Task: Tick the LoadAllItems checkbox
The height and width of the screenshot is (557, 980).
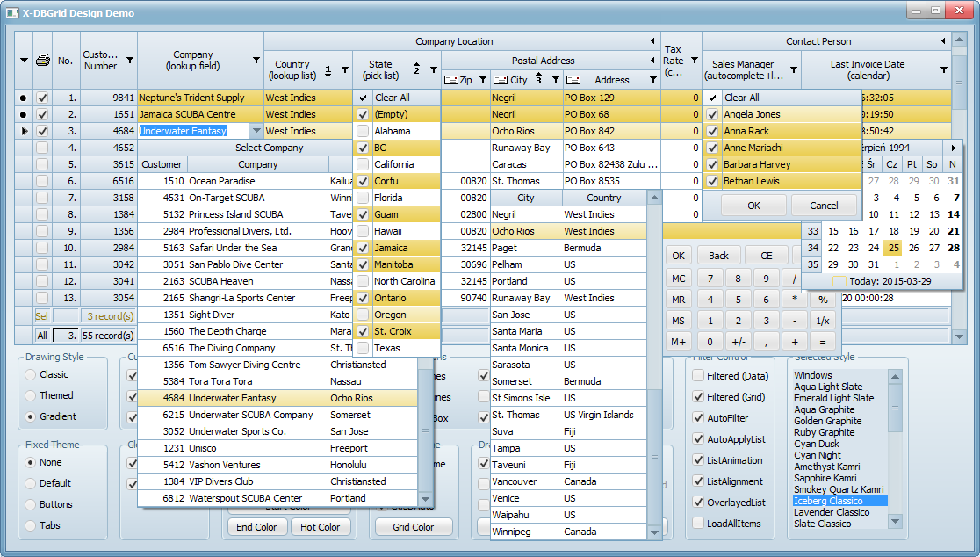Action: coord(699,524)
